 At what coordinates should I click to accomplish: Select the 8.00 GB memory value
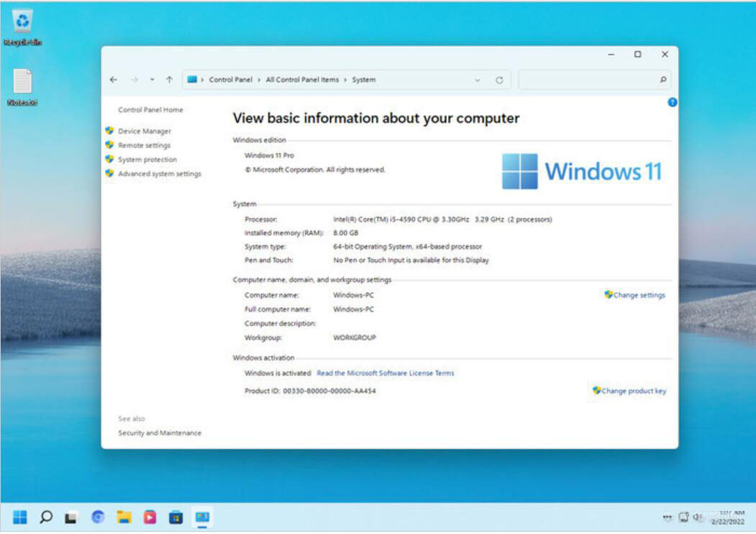coord(345,233)
